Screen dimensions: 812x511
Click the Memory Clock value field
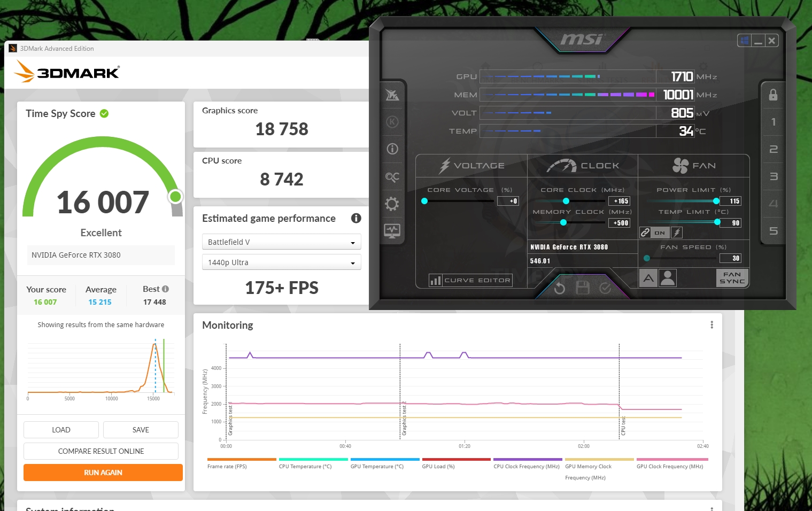pos(620,223)
